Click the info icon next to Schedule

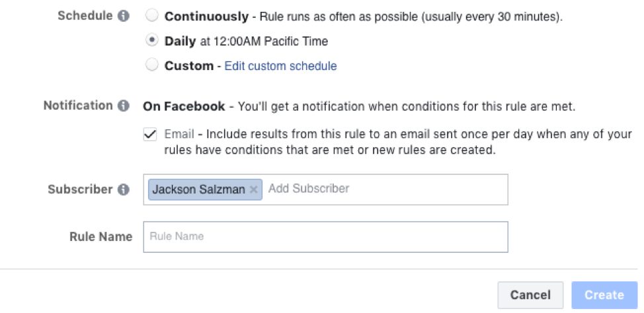coord(123,17)
